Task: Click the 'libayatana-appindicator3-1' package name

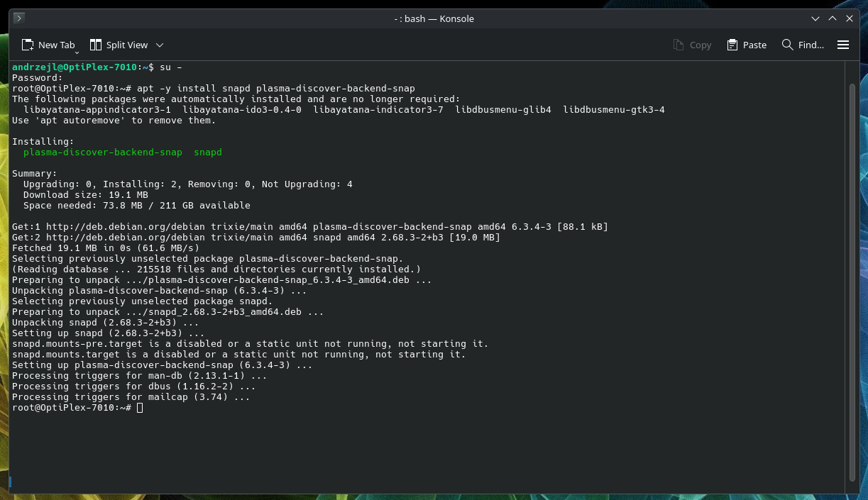Action: click(97, 109)
